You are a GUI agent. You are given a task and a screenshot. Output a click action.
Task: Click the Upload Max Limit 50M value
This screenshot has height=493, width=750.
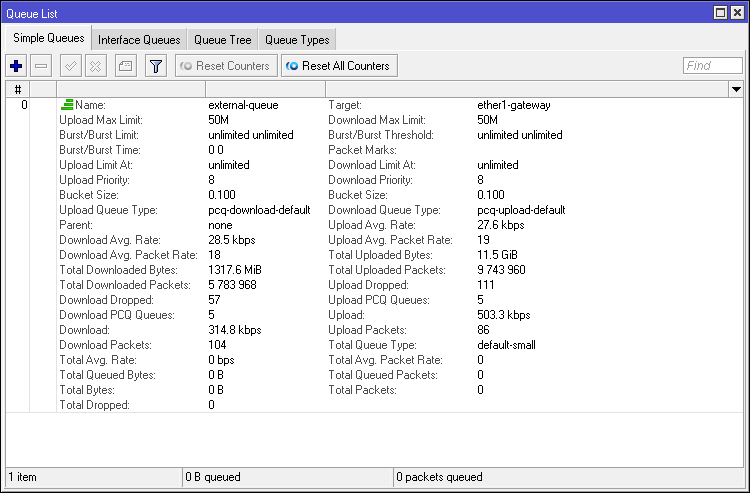click(218, 120)
